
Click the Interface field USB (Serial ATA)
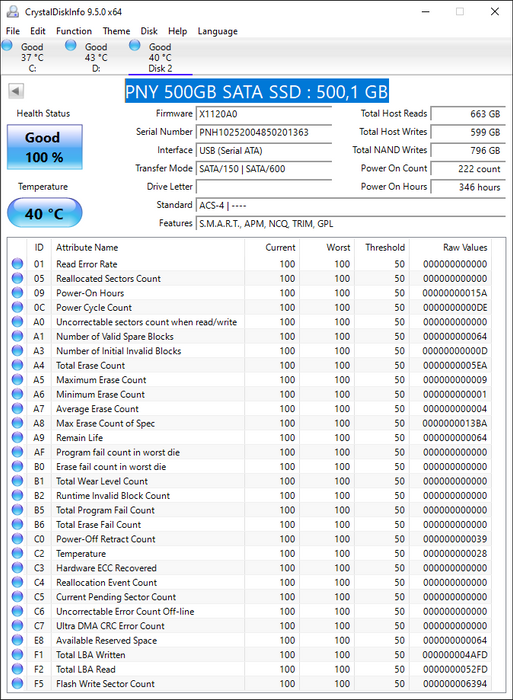(x=264, y=150)
